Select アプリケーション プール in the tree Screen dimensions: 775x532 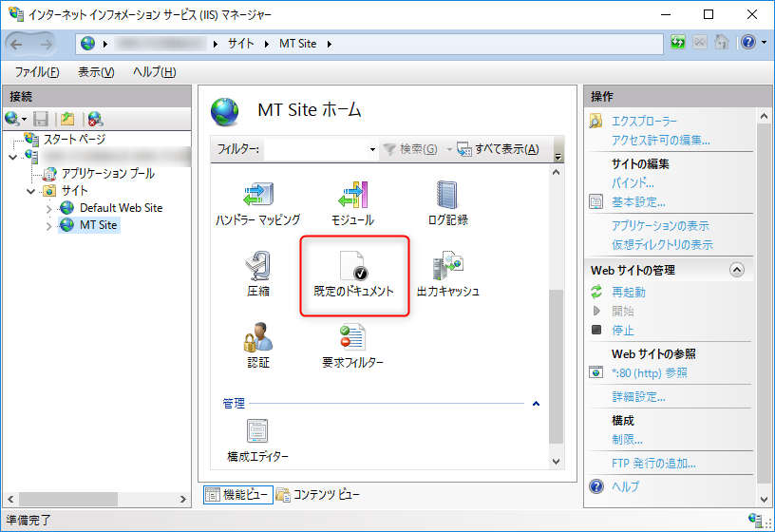107,174
